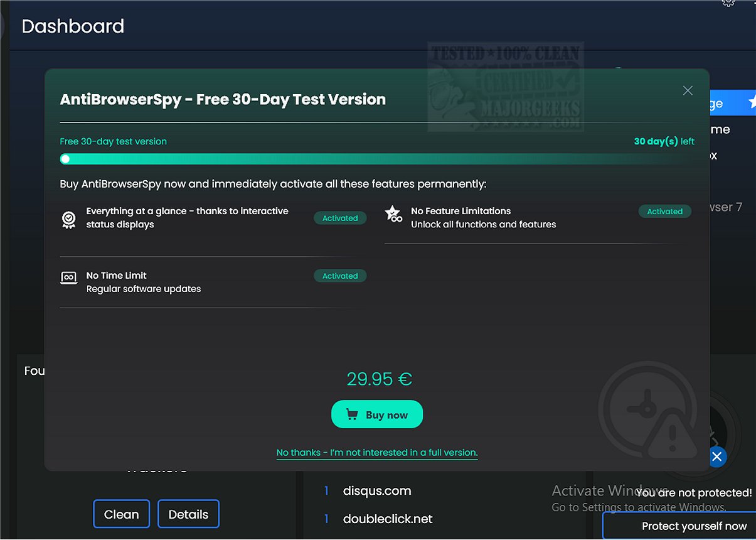
Task: Decline via 'No thanks' full version link
Action: 377,452
